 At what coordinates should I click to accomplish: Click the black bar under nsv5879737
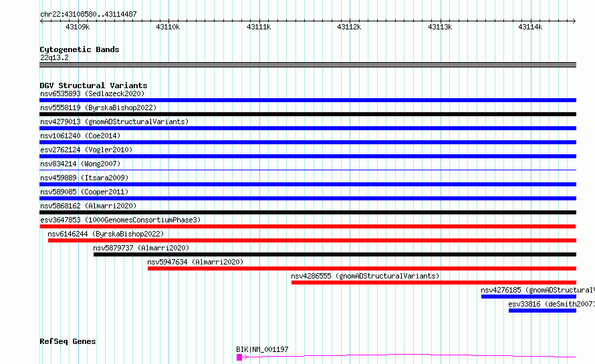(x=335, y=254)
